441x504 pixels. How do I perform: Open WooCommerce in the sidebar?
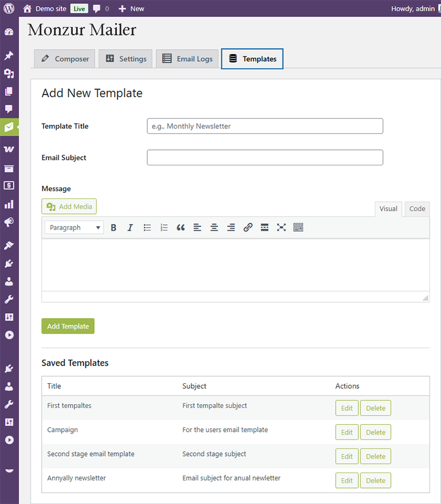point(9,149)
